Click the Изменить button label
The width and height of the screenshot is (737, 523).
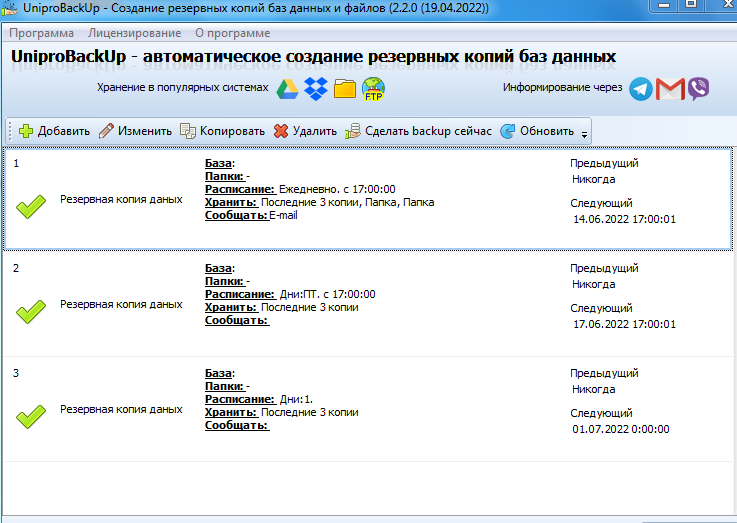click(x=145, y=131)
